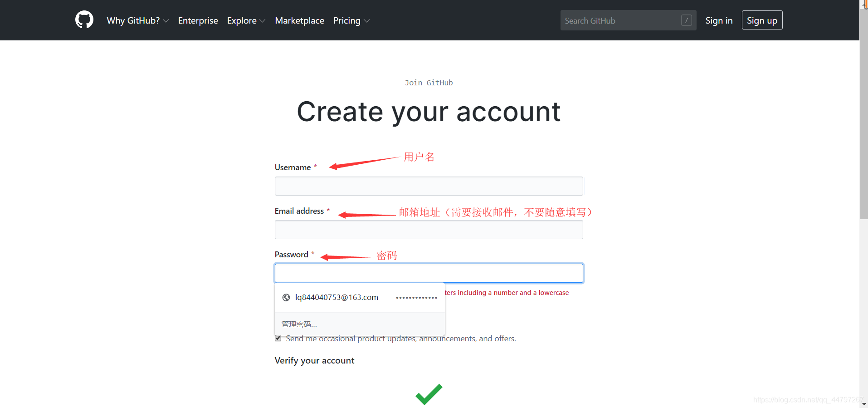Click the scrollbar down arrow

pos(863,403)
